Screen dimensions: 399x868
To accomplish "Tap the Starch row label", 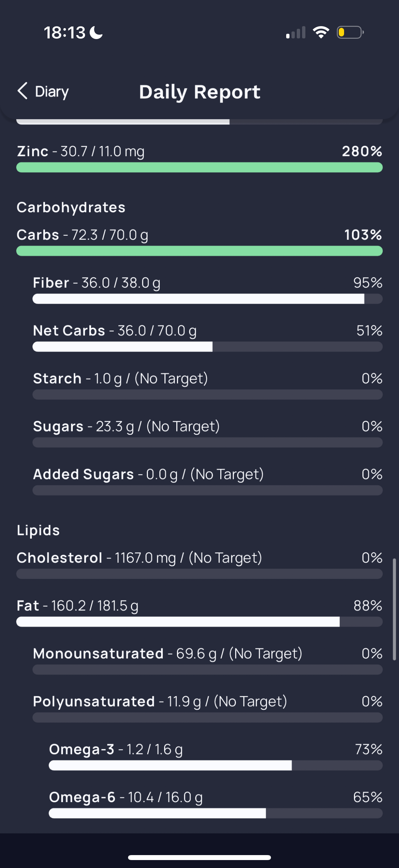I will (x=57, y=378).
